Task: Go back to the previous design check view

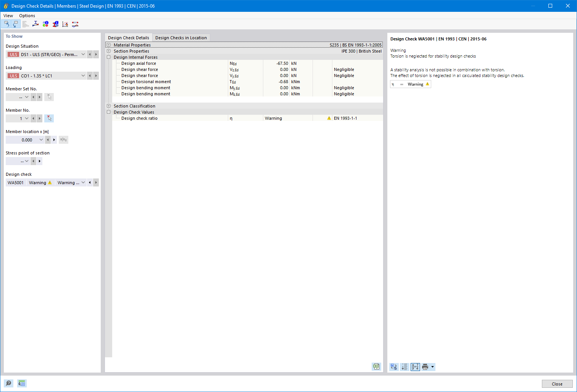Action: tap(6, 24)
